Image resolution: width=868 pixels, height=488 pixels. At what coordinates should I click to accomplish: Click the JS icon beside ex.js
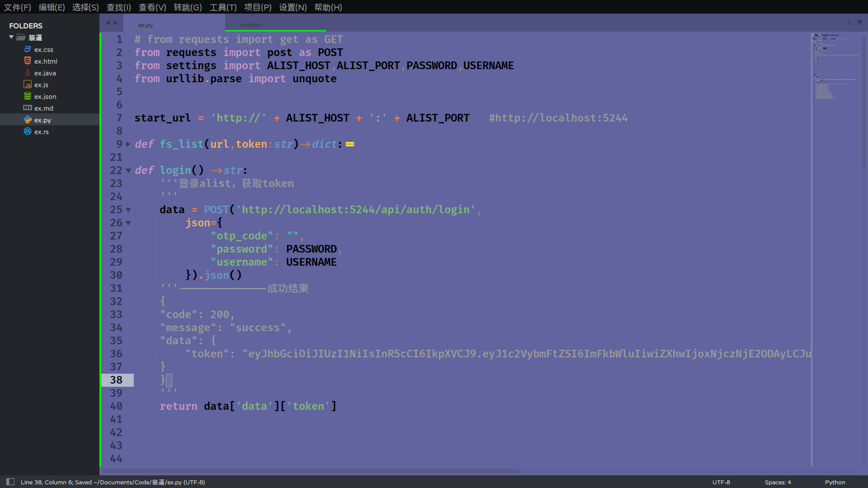(28, 84)
